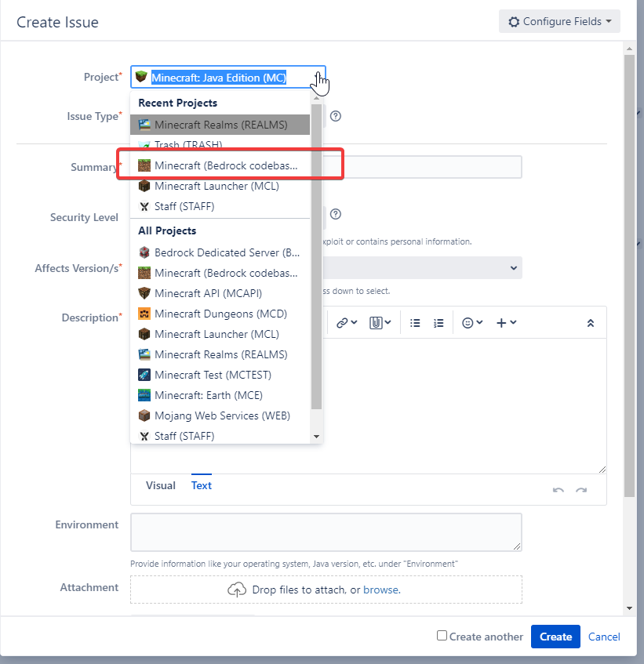Screen dimensions: 644x664
Task: Open the Configure Fields menu
Action: click(x=559, y=22)
